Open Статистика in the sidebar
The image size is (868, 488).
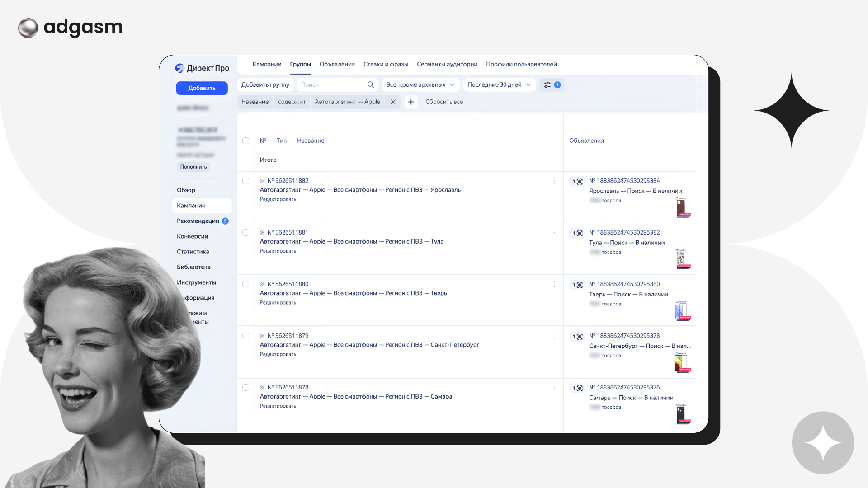(193, 252)
